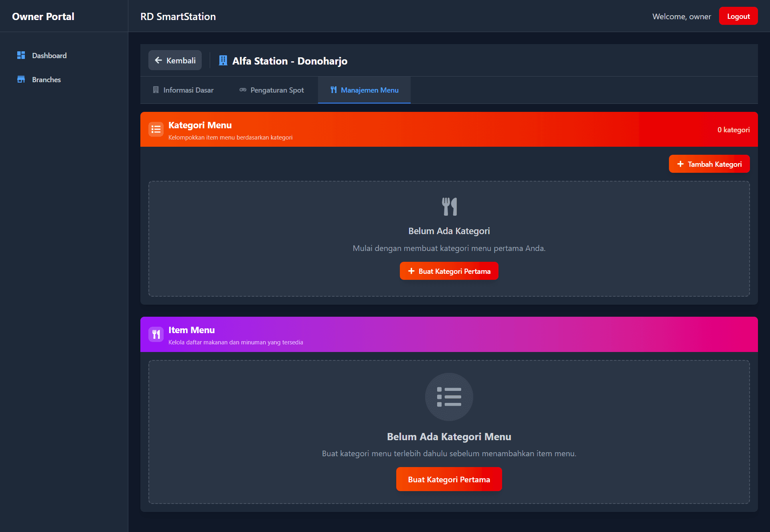The width and height of the screenshot is (770, 532).
Task: Click the fork-and-knife empty state icon
Action: (x=449, y=206)
